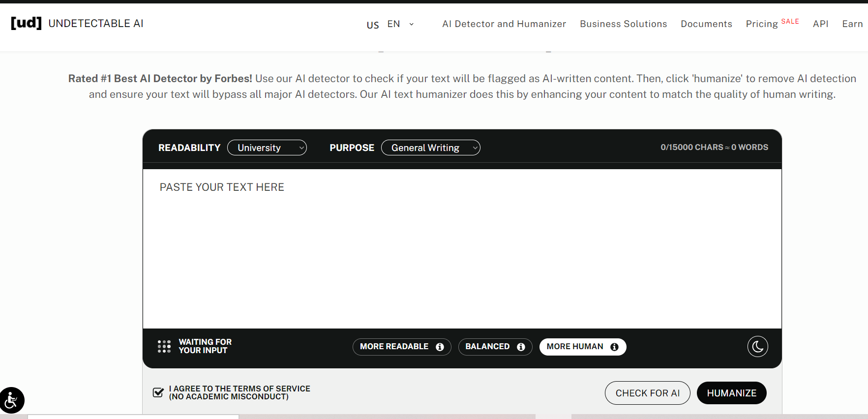The height and width of the screenshot is (419, 868).
Task: Expand the EN language selector
Action: coord(400,24)
